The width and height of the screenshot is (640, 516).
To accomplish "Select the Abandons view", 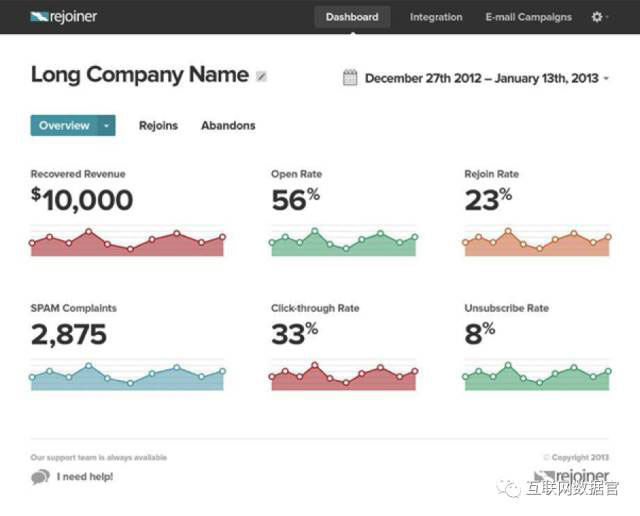I will click(x=228, y=126).
